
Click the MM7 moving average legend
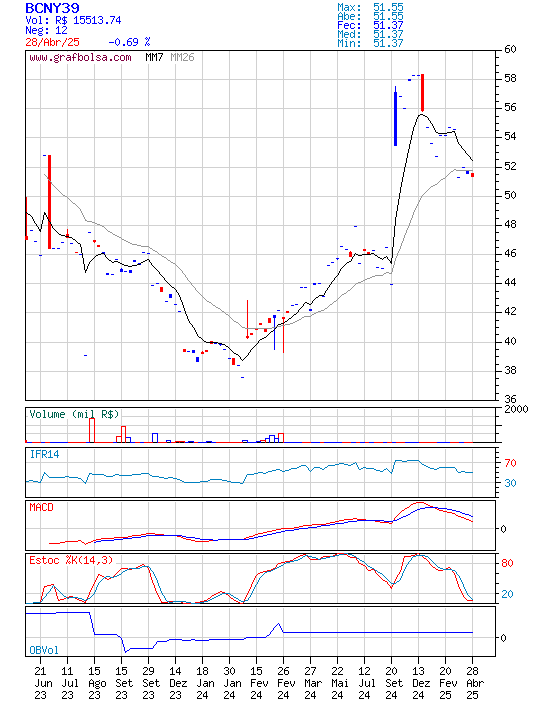[154, 57]
